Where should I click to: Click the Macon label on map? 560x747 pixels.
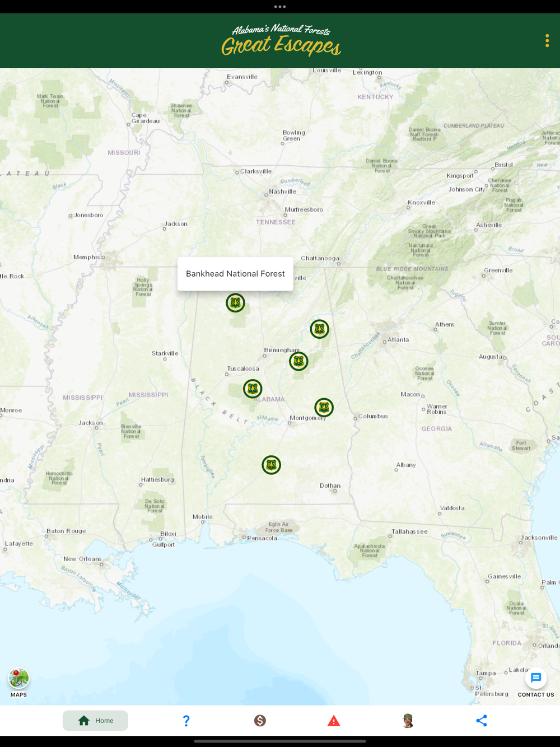pyautogui.click(x=410, y=395)
